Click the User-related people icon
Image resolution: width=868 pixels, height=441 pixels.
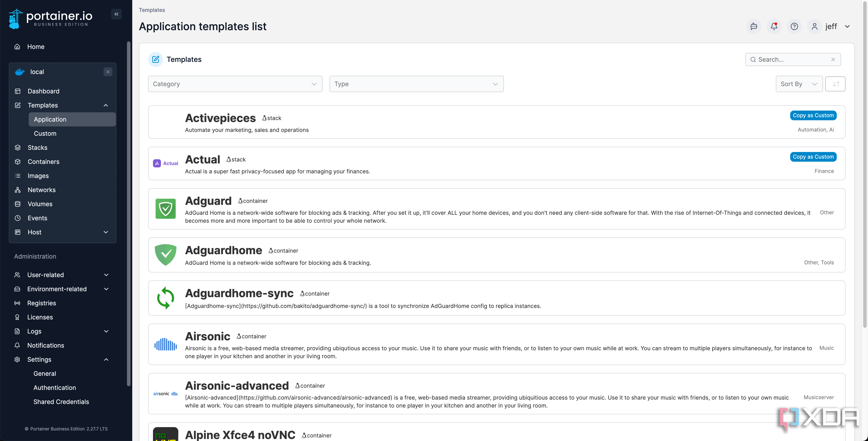tap(17, 275)
